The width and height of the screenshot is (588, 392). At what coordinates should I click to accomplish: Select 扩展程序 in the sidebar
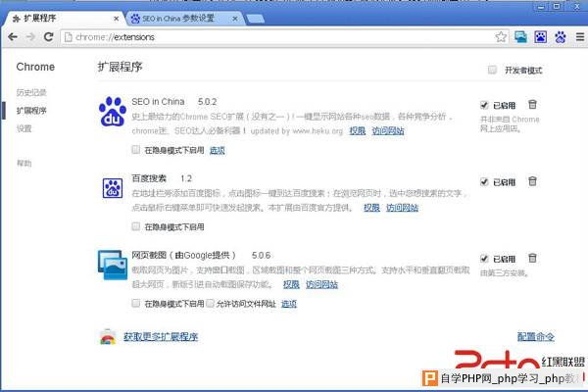(x=31, y=111)
